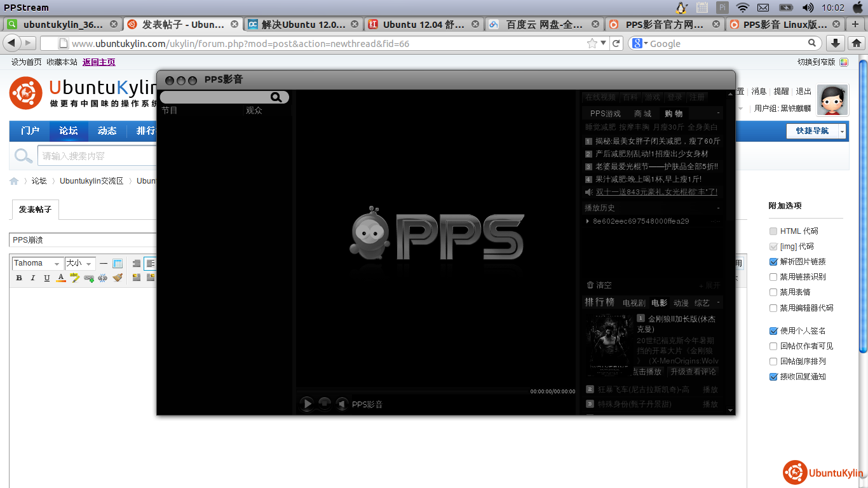Click the trash icon to clear history

590,285
